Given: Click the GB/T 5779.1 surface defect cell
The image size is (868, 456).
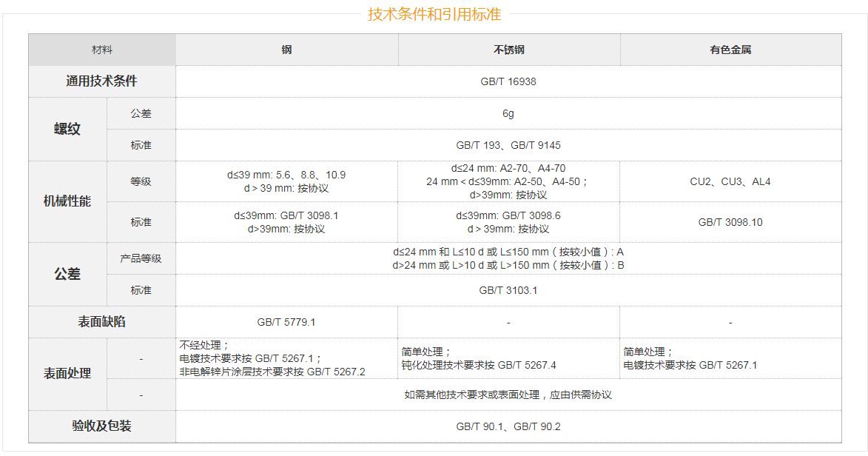Looking at the screenshot, I should pos(286,322).
